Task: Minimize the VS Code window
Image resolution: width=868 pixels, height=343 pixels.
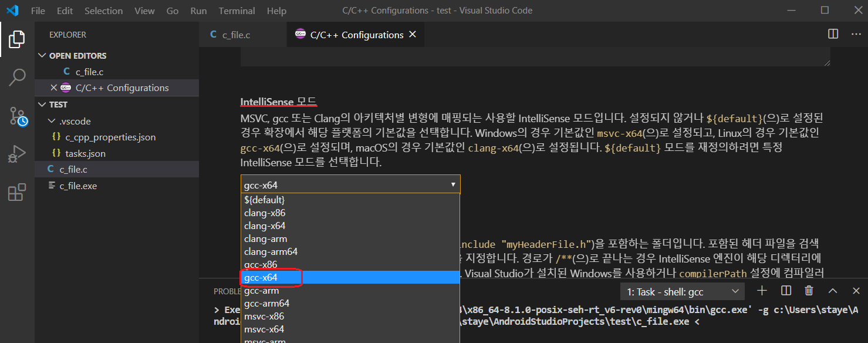Action: point(793,11)
